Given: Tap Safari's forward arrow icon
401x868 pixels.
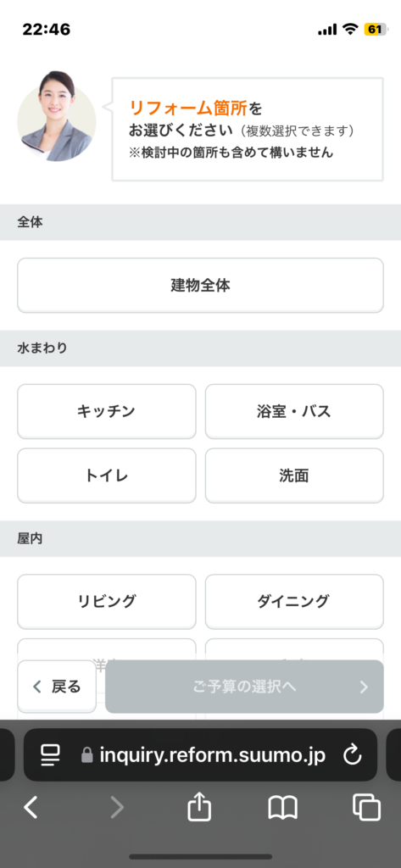Looking at the screenshot, I should point(117,808).
